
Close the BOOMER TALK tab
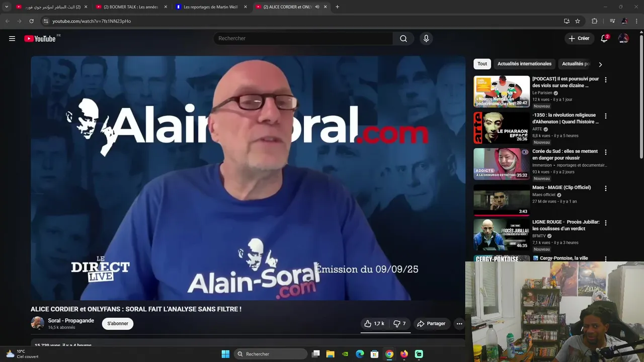pyautogui.click(x=165, y=7)
